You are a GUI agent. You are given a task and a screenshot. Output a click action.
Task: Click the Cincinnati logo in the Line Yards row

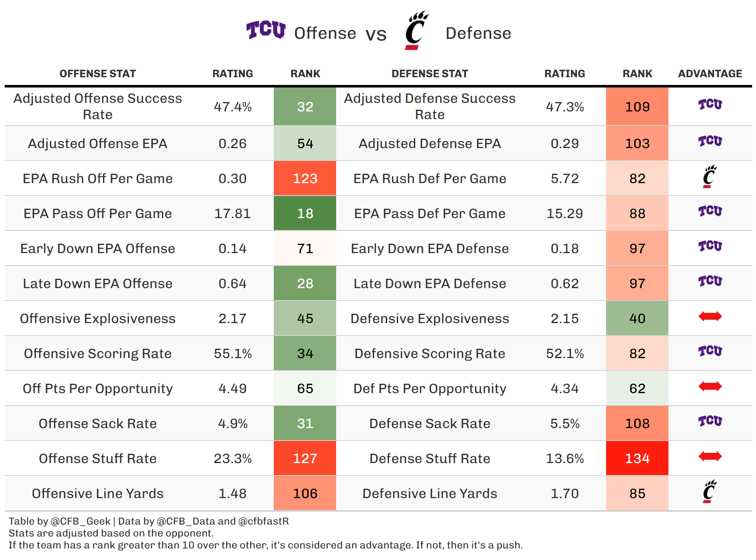[x=710, y=492]
